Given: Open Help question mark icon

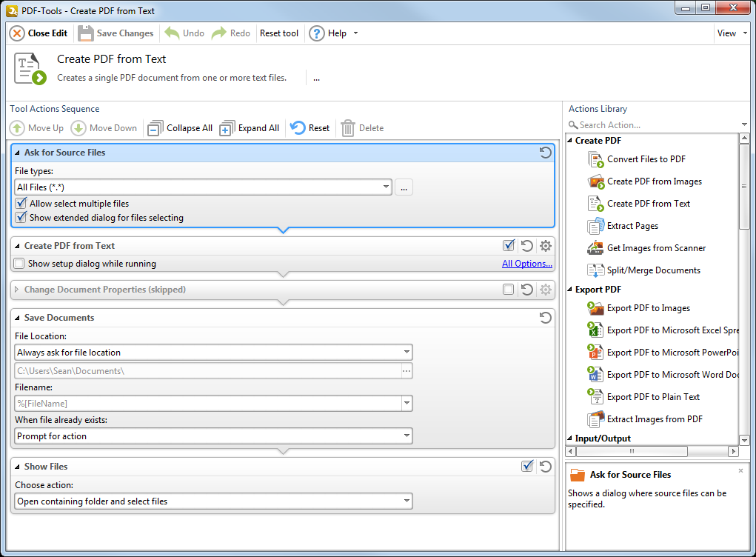Looking at the screenshot, I should (x=317, y=33).
